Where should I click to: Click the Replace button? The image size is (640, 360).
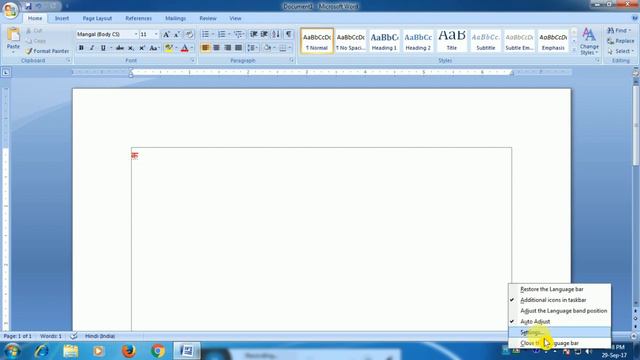(x=620, y=41)
